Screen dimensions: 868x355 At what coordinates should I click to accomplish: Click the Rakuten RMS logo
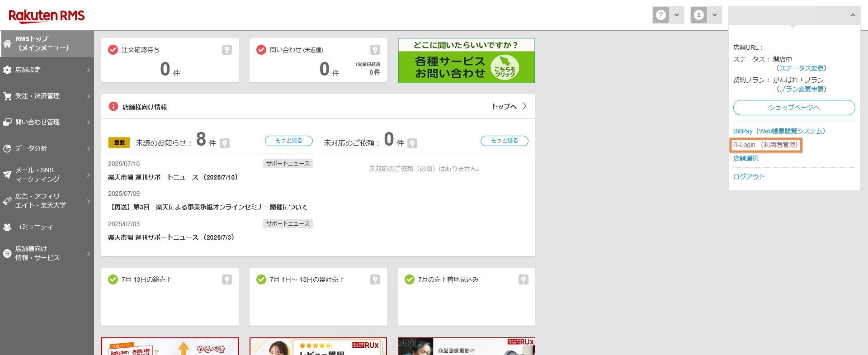pyautogui.click(x=47, y=16)
